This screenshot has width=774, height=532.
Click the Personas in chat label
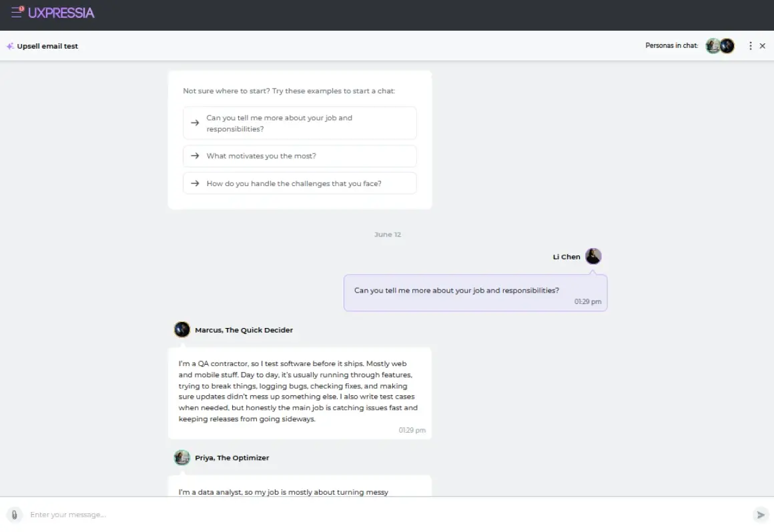pyautogui.click(x=672, y=45)
